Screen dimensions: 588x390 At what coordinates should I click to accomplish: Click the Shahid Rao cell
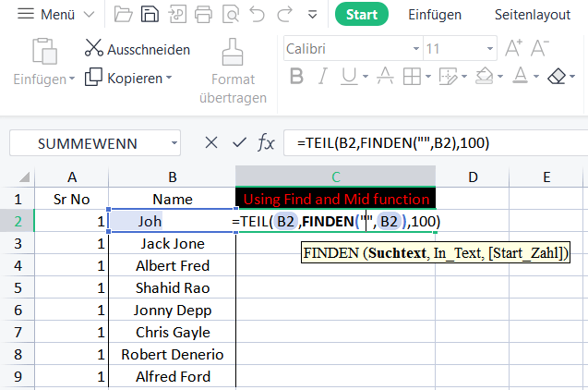coord(172,288)
